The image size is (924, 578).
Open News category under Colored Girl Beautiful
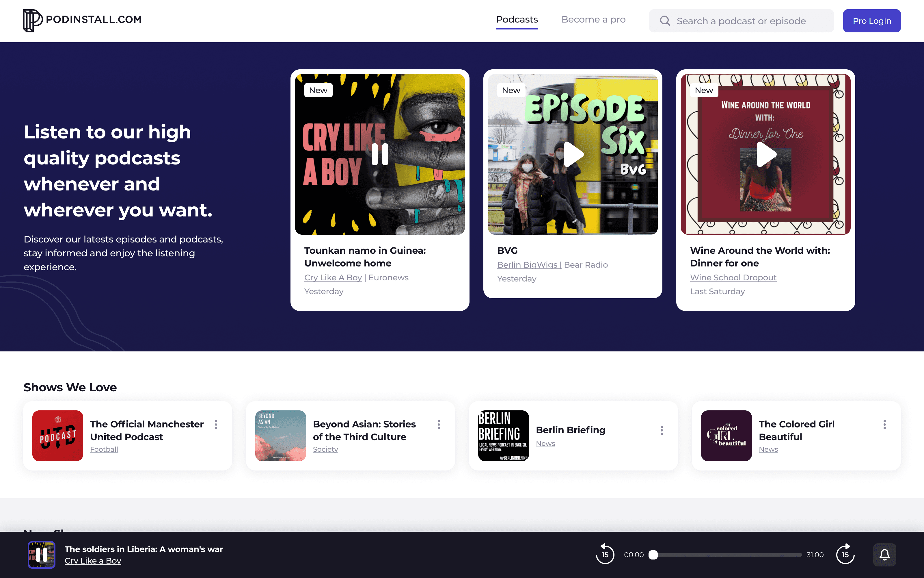768,449
